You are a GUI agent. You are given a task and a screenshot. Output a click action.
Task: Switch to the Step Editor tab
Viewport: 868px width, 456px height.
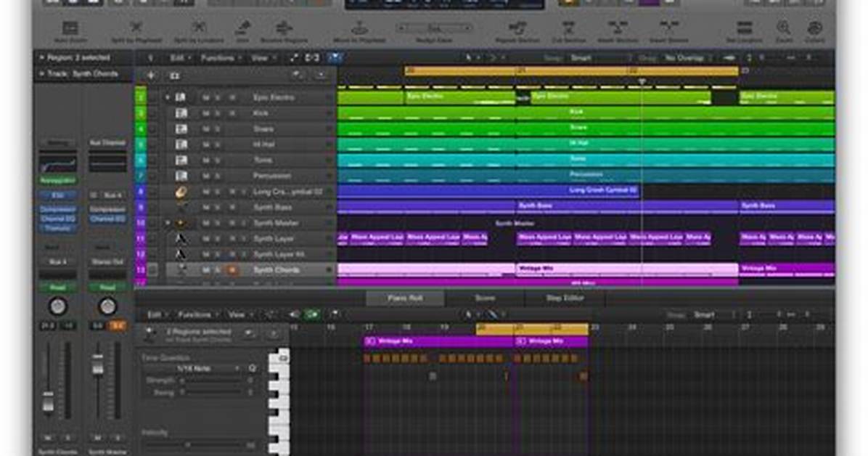coord(564,298)
